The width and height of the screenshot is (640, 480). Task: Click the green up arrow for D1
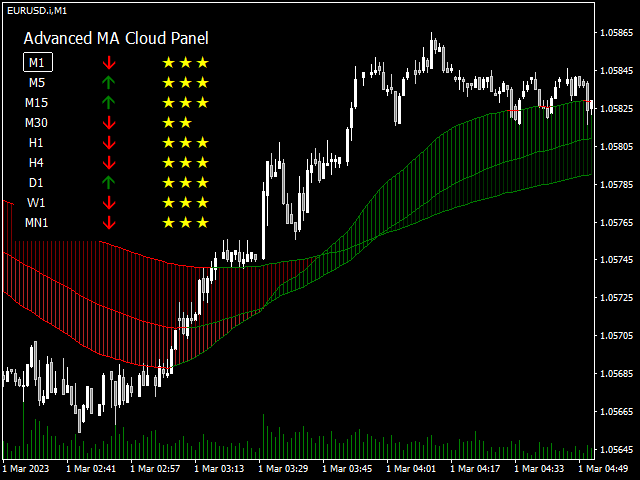tap(109, 182)
